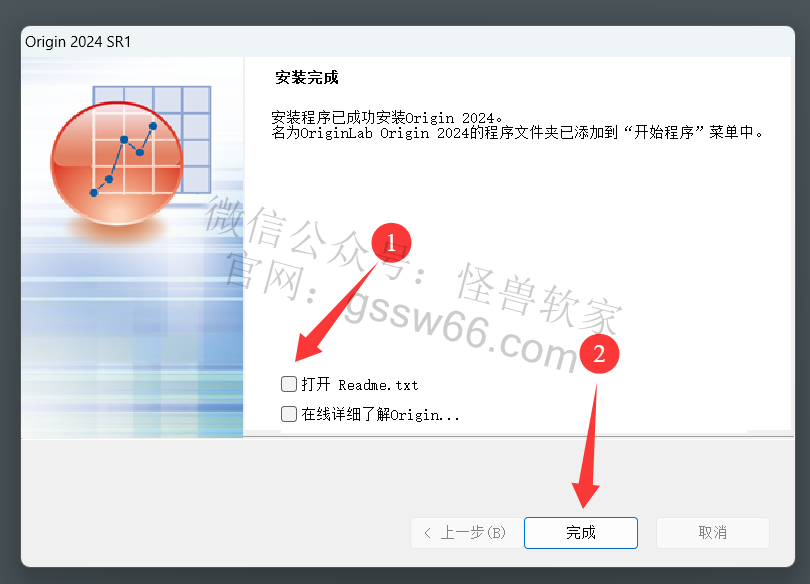
Task: Click the 安装程序已成功安装Origin 2024 message line
Action: pyautogui.click(x=387, y=118)
